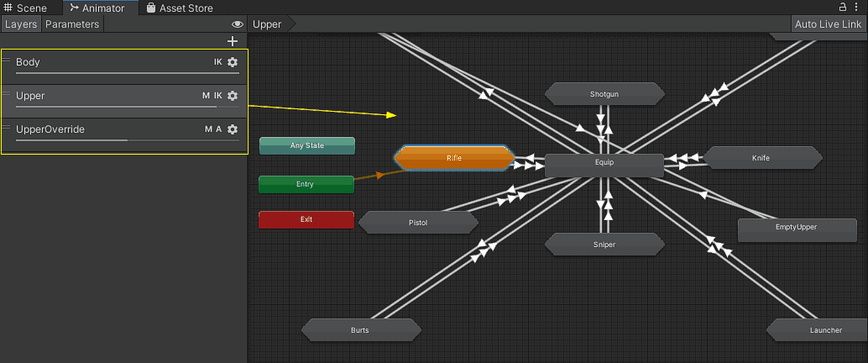Image resolution: width=868 pixels, height=363 pixels.
Task: Click the Upper breadcrumb in graph header
Action: [268, 24]
